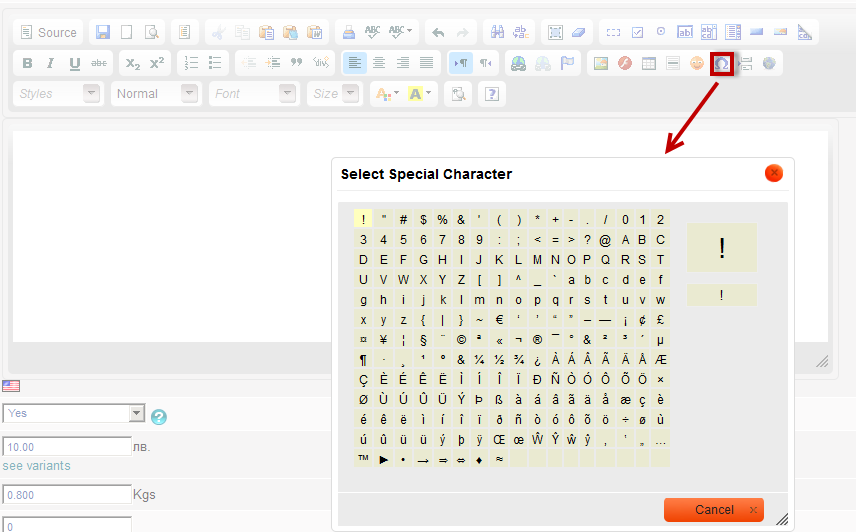Toggle Bold formatting

[27, 63]
